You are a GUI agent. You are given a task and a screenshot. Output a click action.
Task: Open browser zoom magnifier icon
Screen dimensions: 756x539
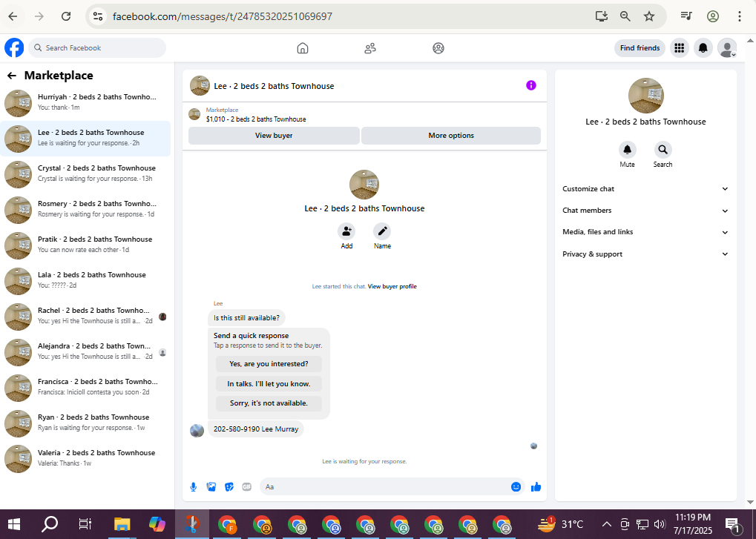625,16
